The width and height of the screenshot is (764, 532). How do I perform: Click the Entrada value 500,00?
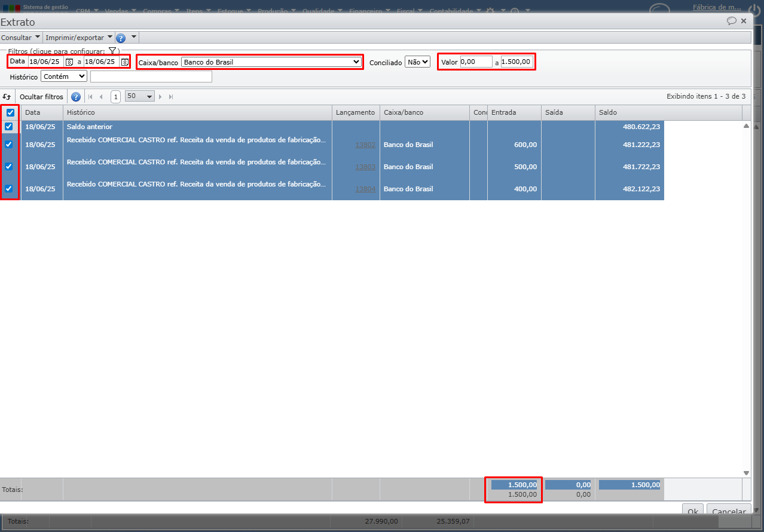click(x=525, y=167)
